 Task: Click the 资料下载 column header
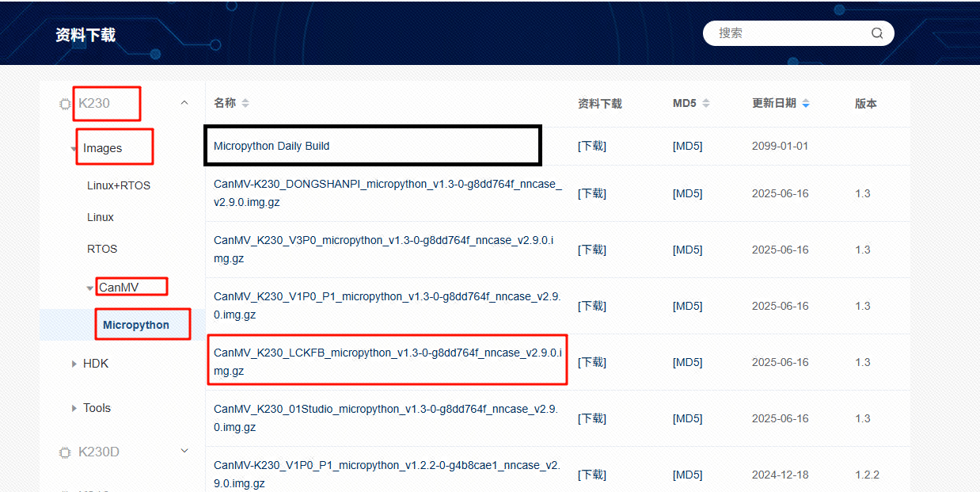click(x=600, y=104)
